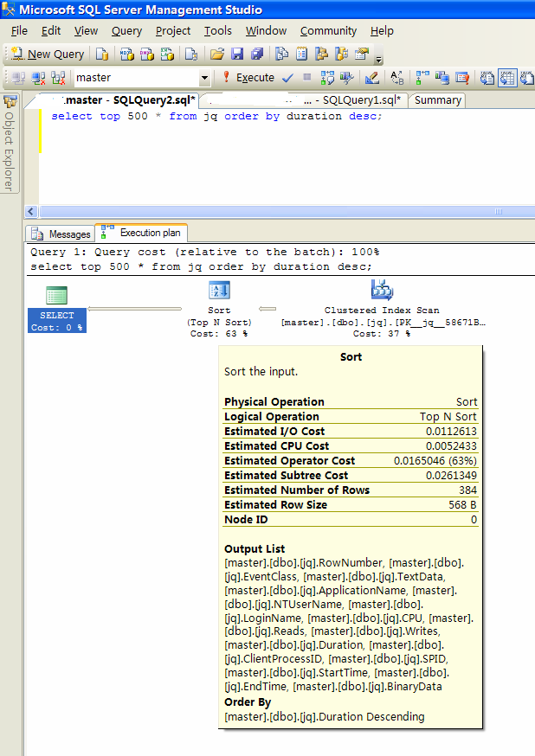The width and height of the screenshot is (535, 756).
Task: Open Design Query in Editor icon
Action: pos(372,78)
